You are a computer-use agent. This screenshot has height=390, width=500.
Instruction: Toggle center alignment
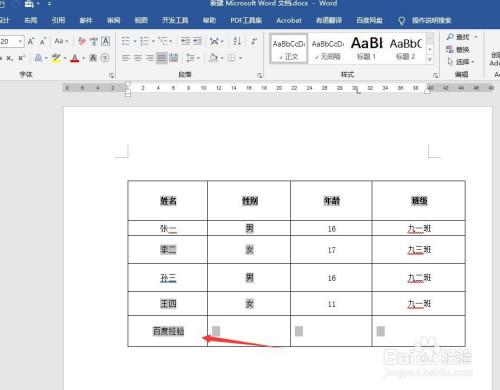[138, 58]
